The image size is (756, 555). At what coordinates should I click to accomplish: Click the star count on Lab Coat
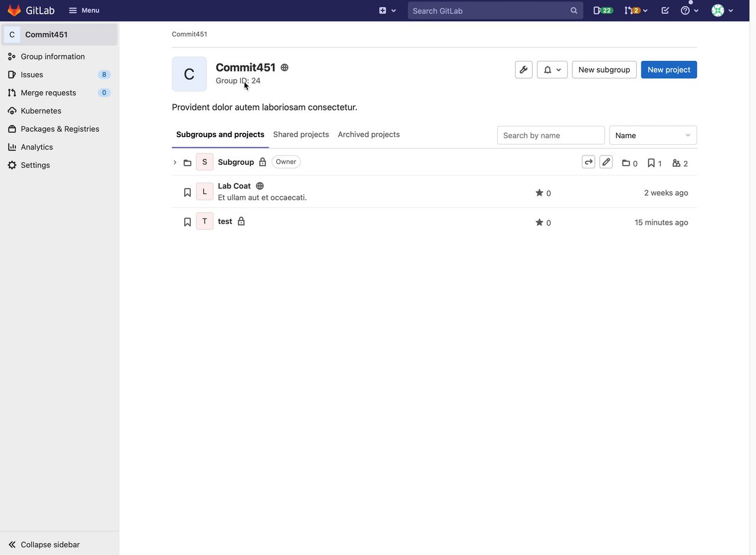[x=543, y=193]
